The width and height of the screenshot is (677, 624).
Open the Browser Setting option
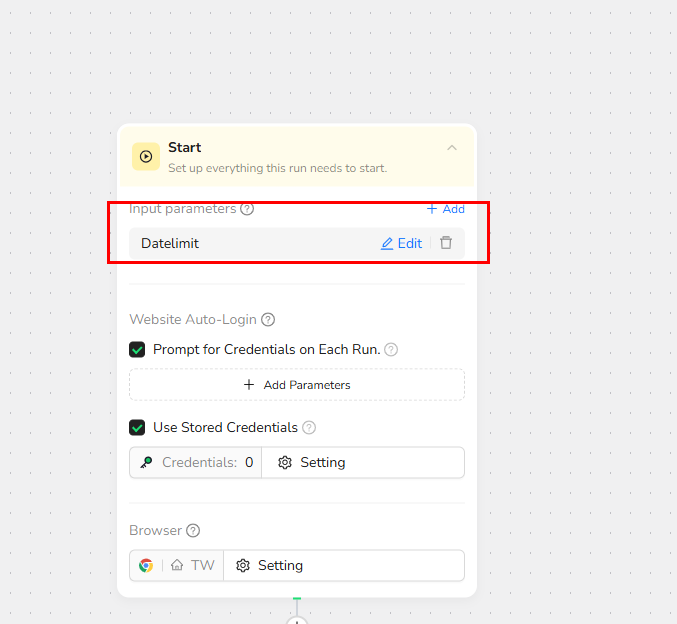click(270, 565)
